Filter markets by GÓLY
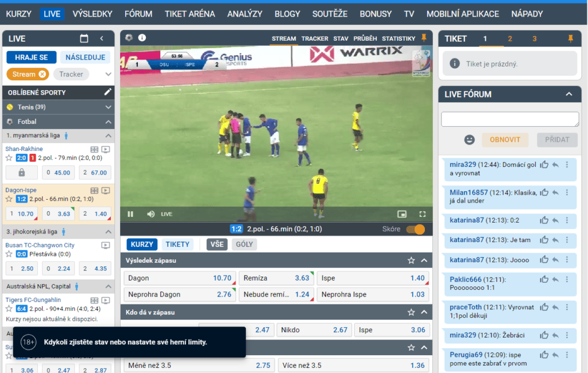 (244, 244)
